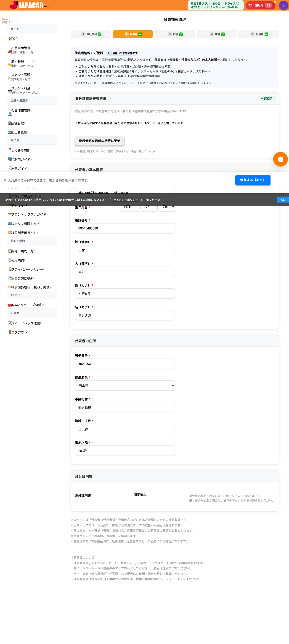Click the Admin toolbox icon
The height and width of the screenshot is (644, 289).
pos(10,304)
